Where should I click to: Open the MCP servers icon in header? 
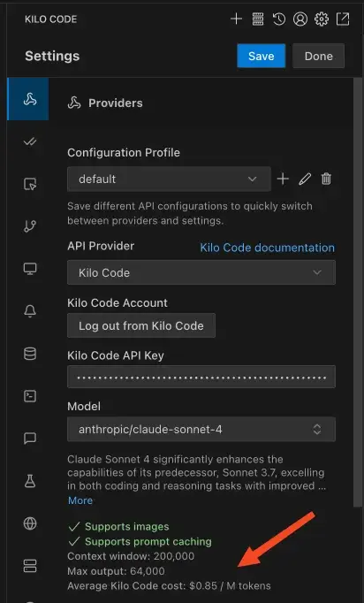coord(258,19)
